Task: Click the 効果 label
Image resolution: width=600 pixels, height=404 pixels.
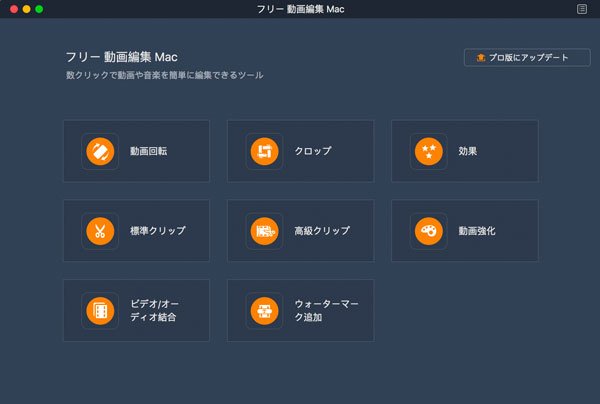Action: (468, 152)
